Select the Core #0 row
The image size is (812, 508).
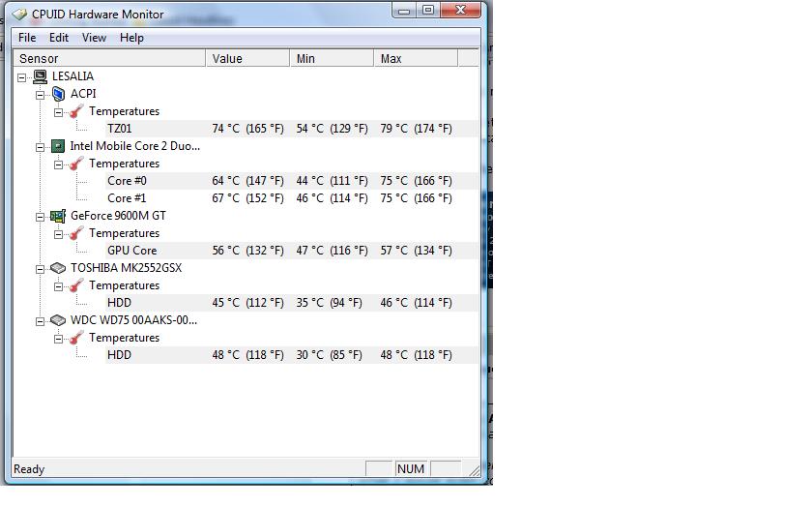[x=292, y=181]
